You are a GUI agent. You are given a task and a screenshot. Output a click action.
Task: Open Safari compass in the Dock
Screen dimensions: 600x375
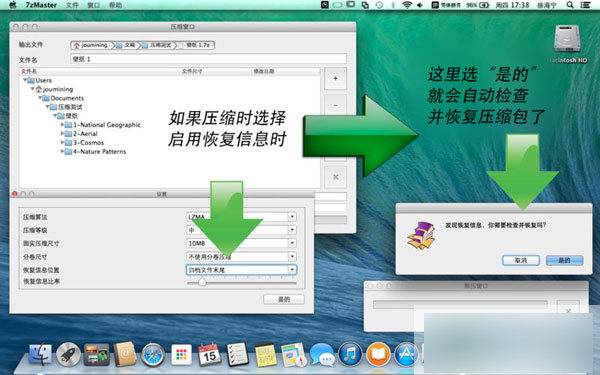[153, 355]
